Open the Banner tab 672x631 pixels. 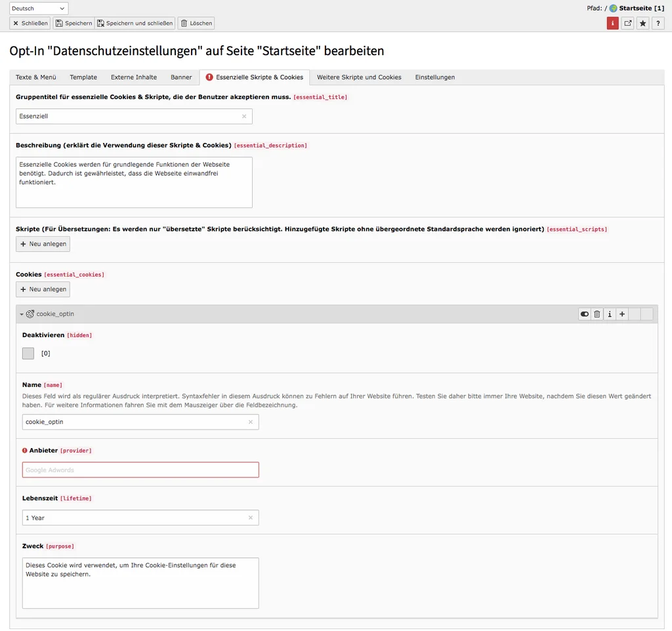coord(181,77)
